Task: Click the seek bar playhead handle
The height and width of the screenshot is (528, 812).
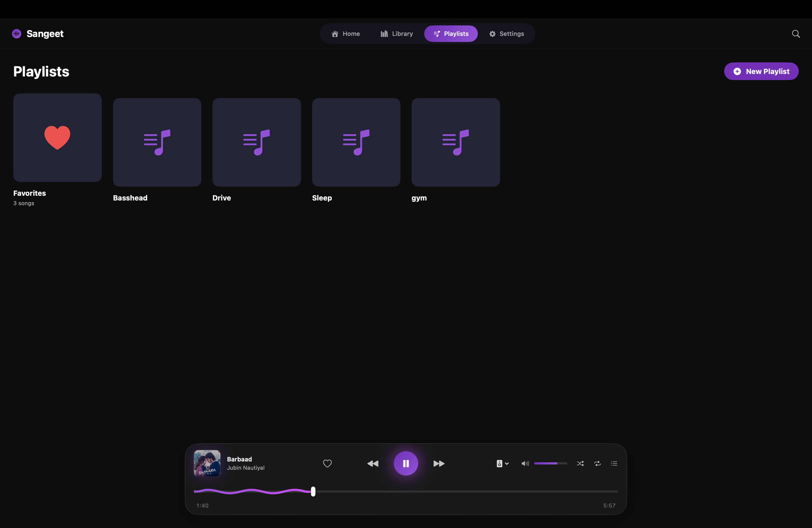Action: click(313, 492)
